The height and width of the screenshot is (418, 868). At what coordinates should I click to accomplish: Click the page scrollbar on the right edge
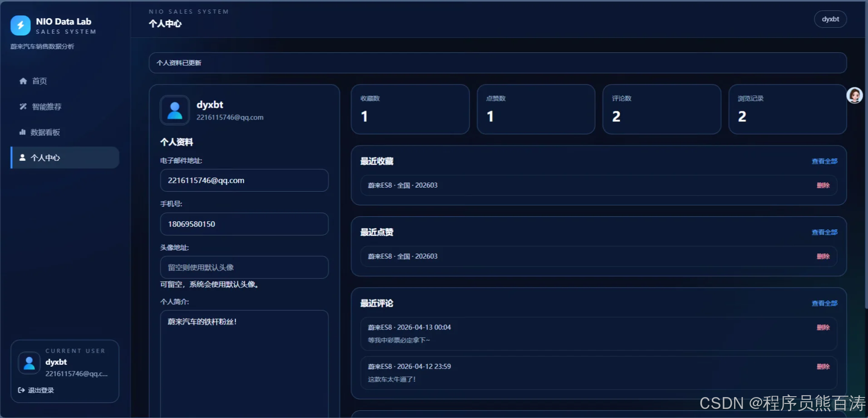866,154
